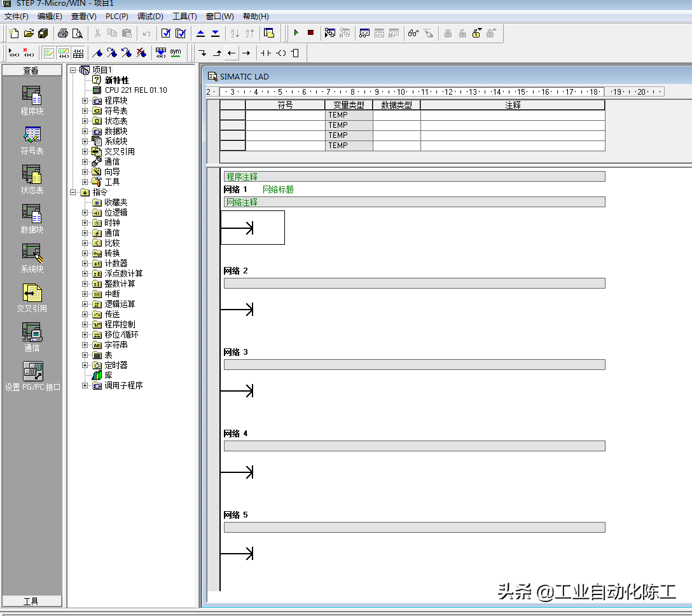Expand the 程序块 tree node
This screenshot has width=692, height=616.
[x=85, y=100]
